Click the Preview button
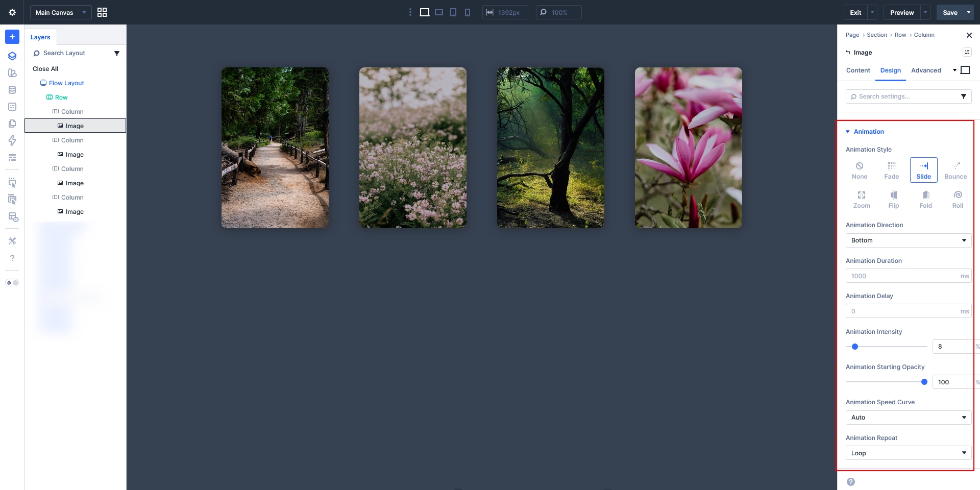 (902, 12)
